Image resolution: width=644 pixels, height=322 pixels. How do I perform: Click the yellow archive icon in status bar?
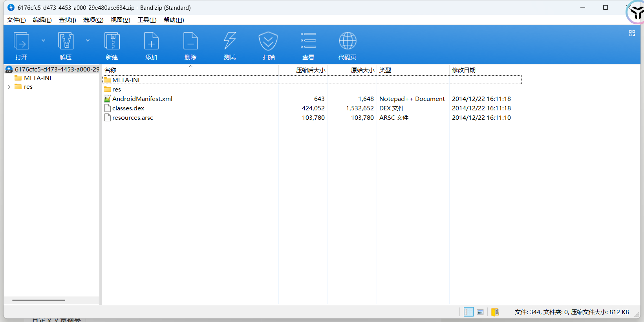pyautogui.click(x=495, y=312)
